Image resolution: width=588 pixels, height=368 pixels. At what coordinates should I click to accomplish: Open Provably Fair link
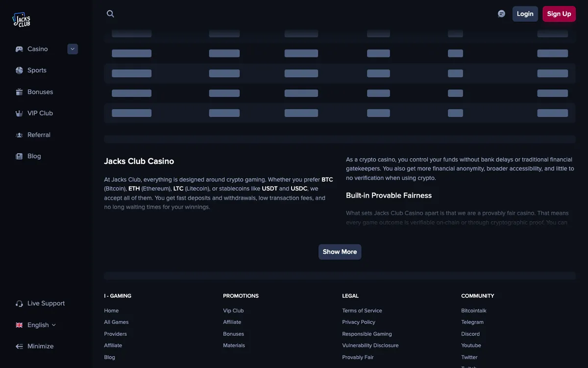pyautogui.click(x=358, y=357)
